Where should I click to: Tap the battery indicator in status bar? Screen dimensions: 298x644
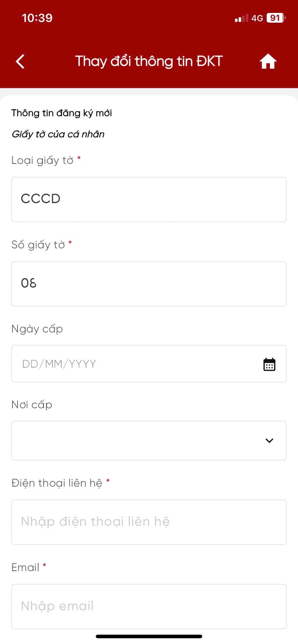coord(276,18)
